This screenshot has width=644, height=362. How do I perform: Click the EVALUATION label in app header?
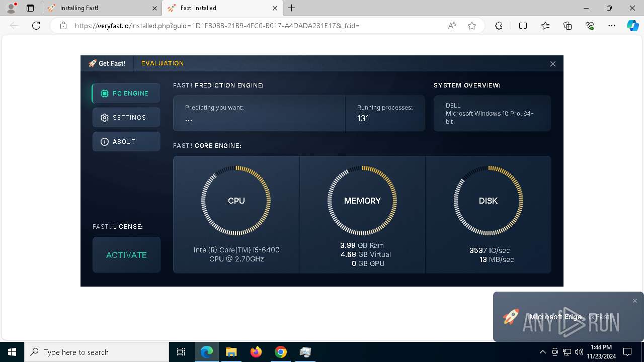(163, 63)
